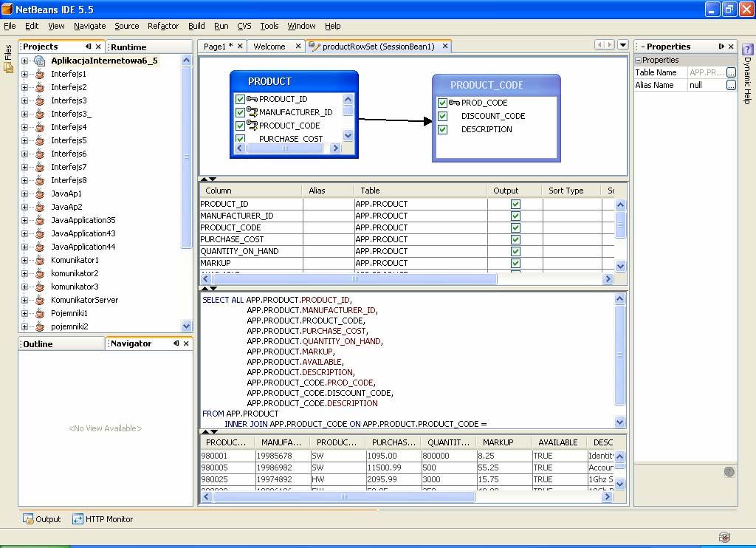This screenshot has height=548, width=756.
Task: Select the PRODUCT table title bar
Action: (x=294, y=81)
